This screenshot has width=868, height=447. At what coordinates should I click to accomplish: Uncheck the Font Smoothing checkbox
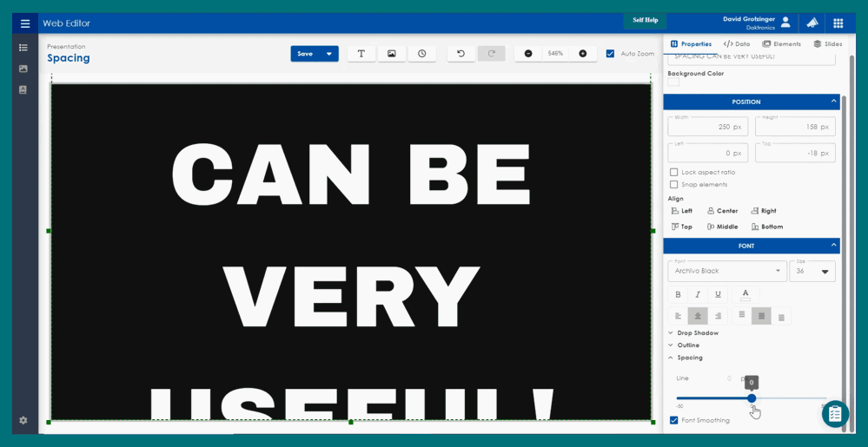click(673, 420)
